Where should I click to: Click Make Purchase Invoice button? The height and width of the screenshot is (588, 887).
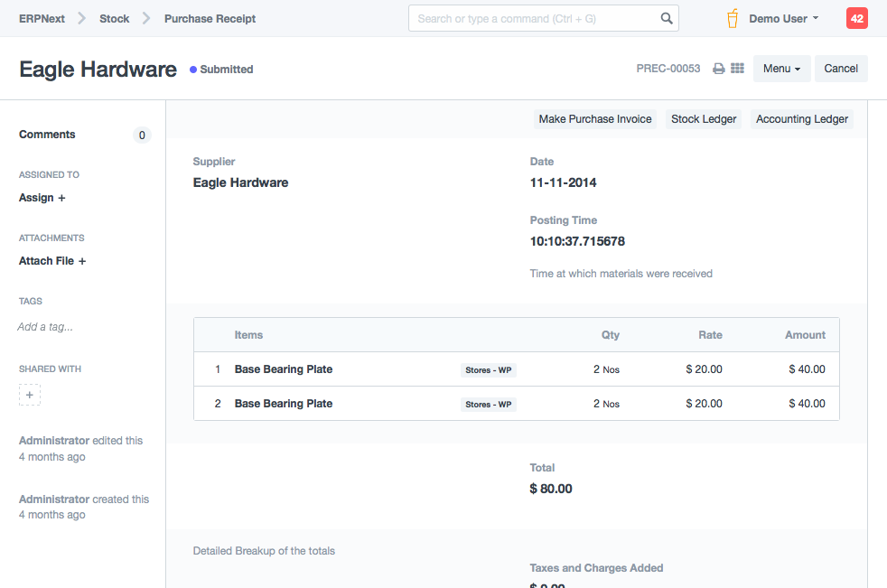tap(595, 119)
